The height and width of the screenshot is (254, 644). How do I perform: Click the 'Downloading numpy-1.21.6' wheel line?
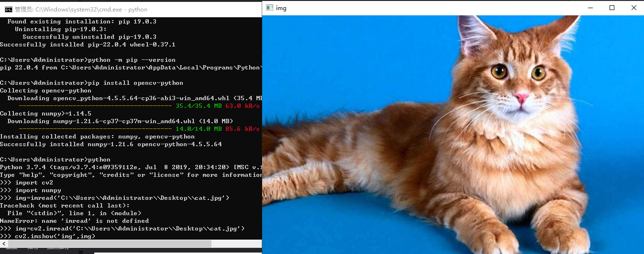coord(120,121)
